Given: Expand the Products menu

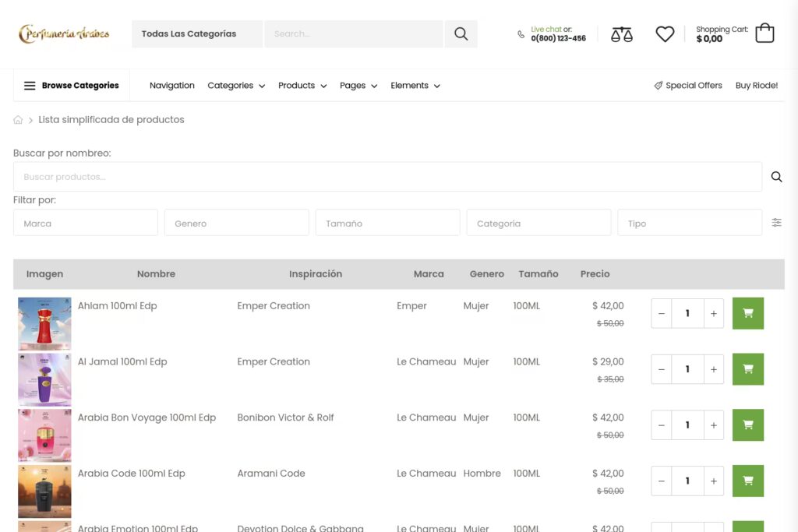Looking at the screenshot, I should coord(302,86).
